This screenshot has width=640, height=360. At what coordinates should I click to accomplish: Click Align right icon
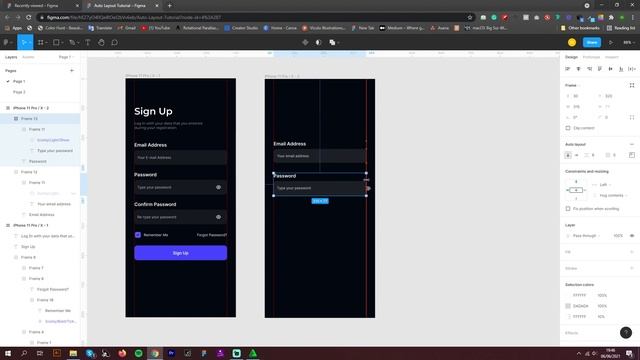(589, 69)
